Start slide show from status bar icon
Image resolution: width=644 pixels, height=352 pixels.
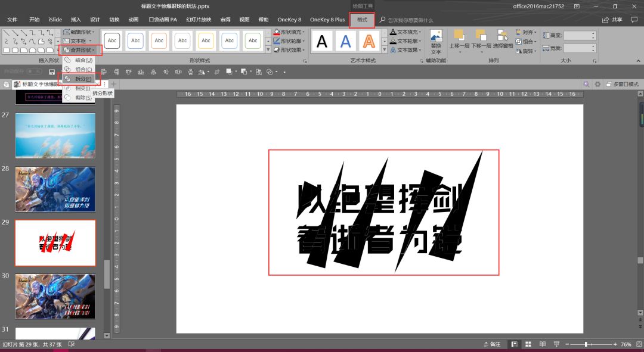(556, 344)
